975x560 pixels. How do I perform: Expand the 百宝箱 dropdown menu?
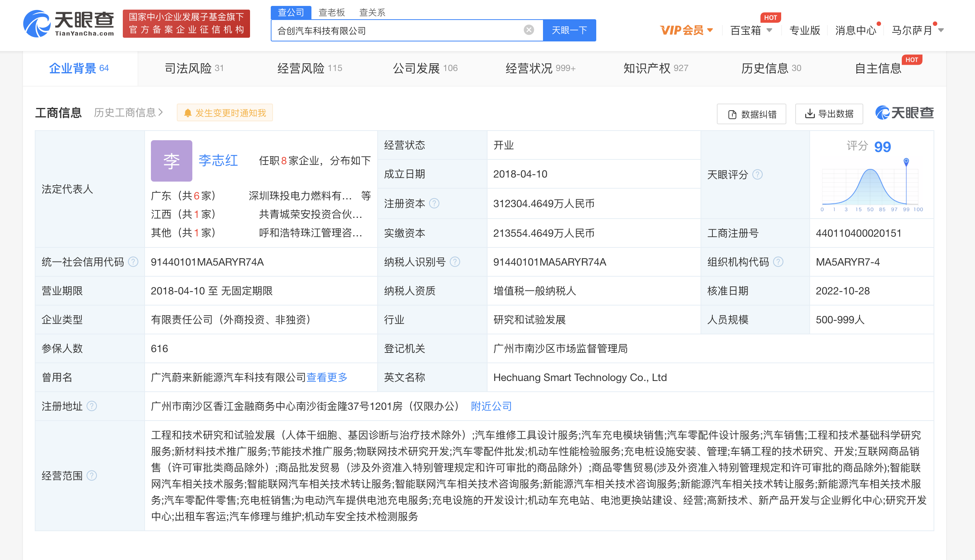(751, 30)
